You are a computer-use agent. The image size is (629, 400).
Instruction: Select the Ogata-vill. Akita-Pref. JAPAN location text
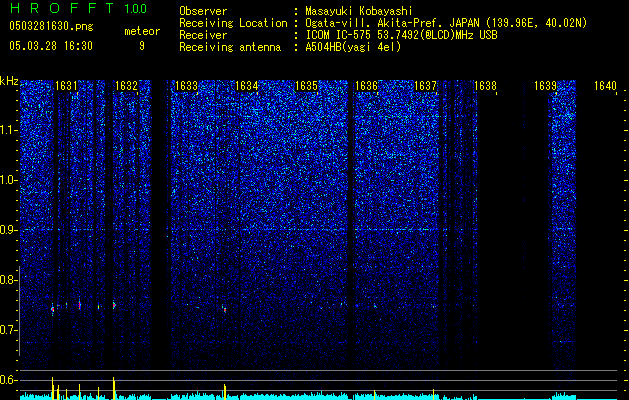click(x=446, y=23)
